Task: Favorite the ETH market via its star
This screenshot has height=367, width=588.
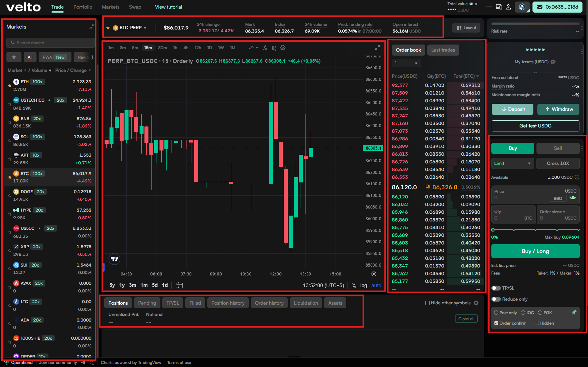Action: coord(10,85)
